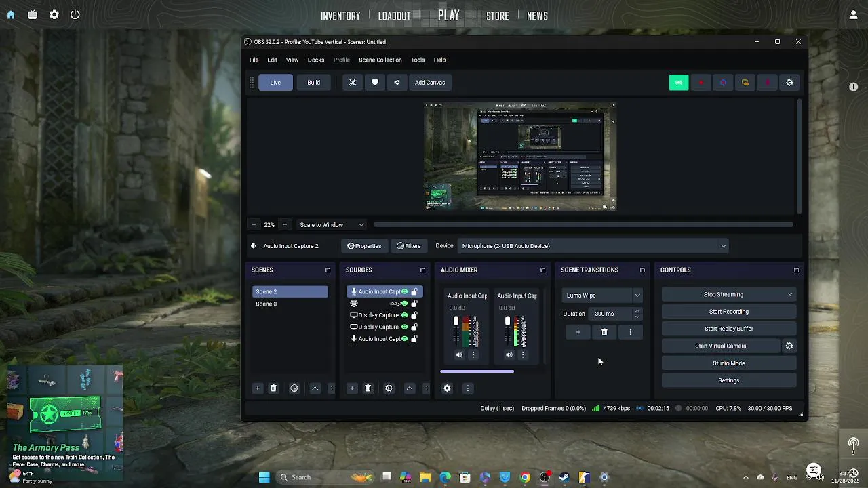Open the Docks menu

pyautogui.click(x=316, y=60)
